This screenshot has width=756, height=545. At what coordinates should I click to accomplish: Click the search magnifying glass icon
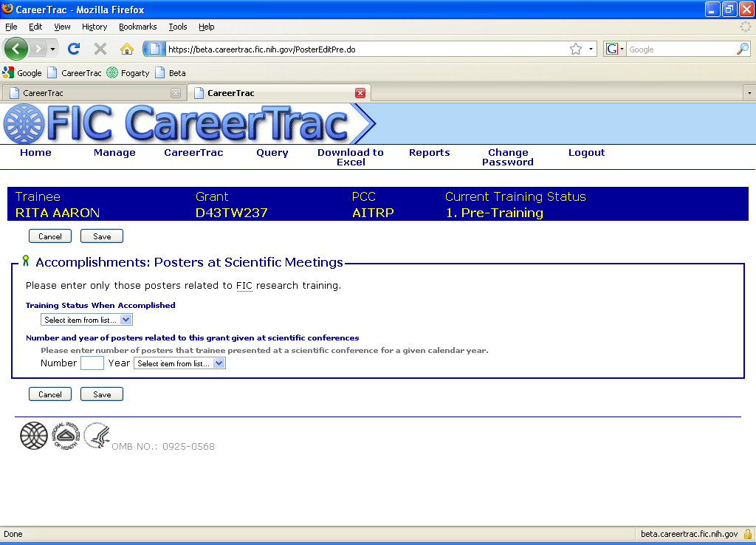[x=743, y=49]
